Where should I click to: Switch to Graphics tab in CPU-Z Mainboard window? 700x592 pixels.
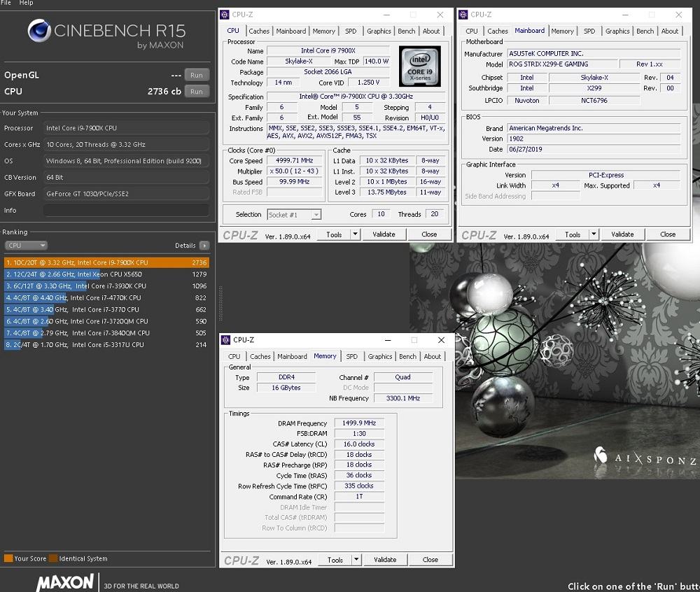(617, 31)
